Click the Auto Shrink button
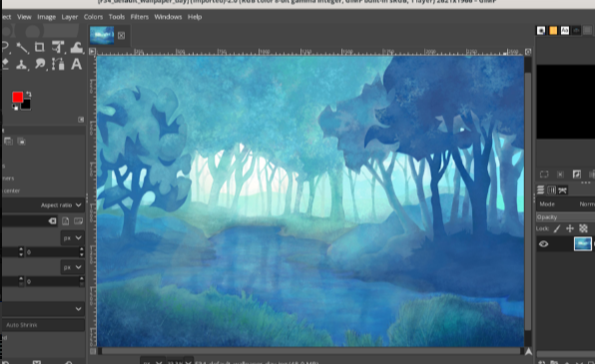The height and width of the screenshot is (364, 595). (43, 325)
